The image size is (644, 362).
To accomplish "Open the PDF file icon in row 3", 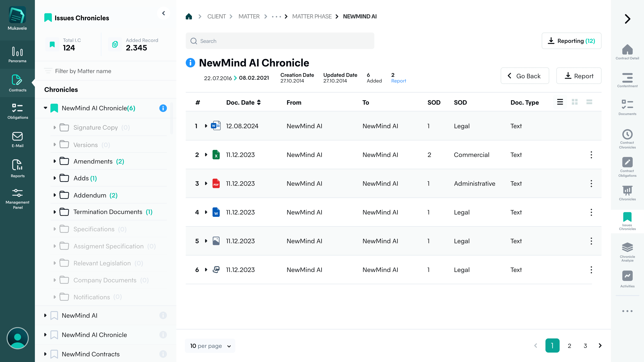I will (x=216, y=183).
